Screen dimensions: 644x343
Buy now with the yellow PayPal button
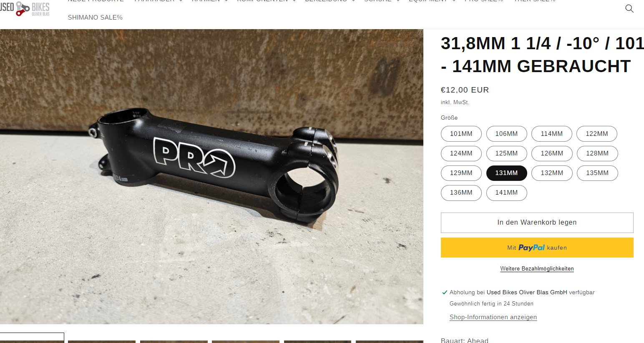coord(537,248)
